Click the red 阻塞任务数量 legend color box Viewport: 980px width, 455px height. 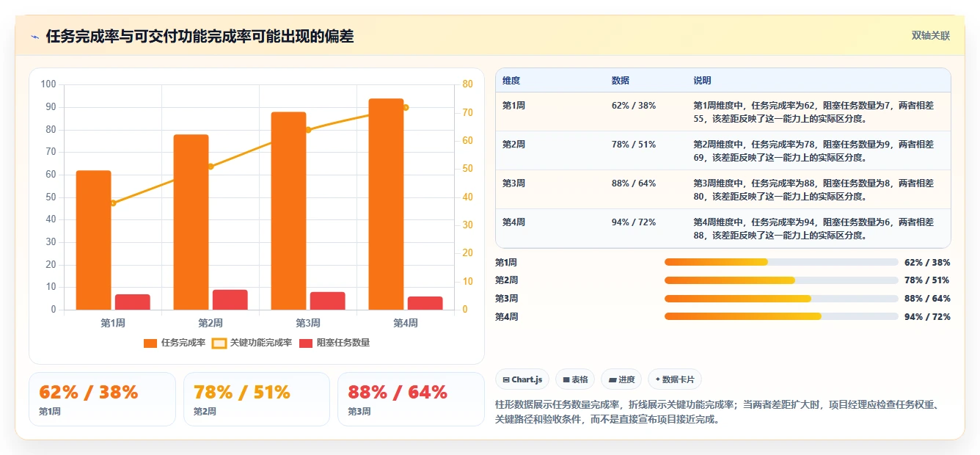[x=305, y=343]
